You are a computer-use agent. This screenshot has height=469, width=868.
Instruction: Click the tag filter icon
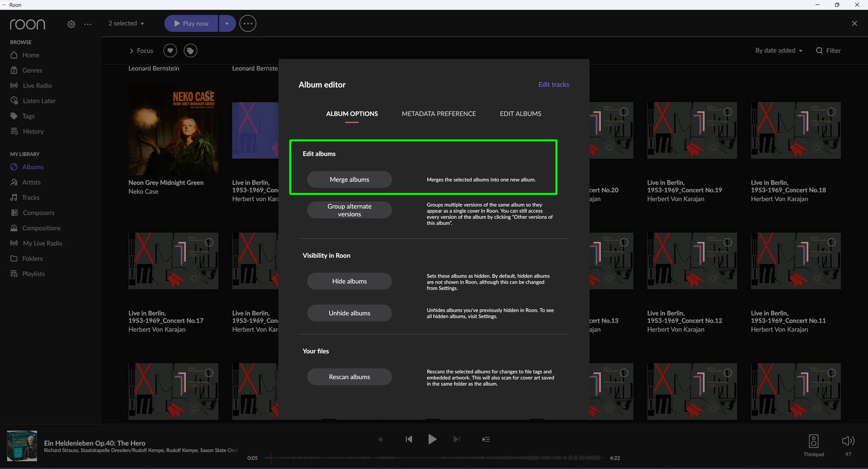(190, 51)
